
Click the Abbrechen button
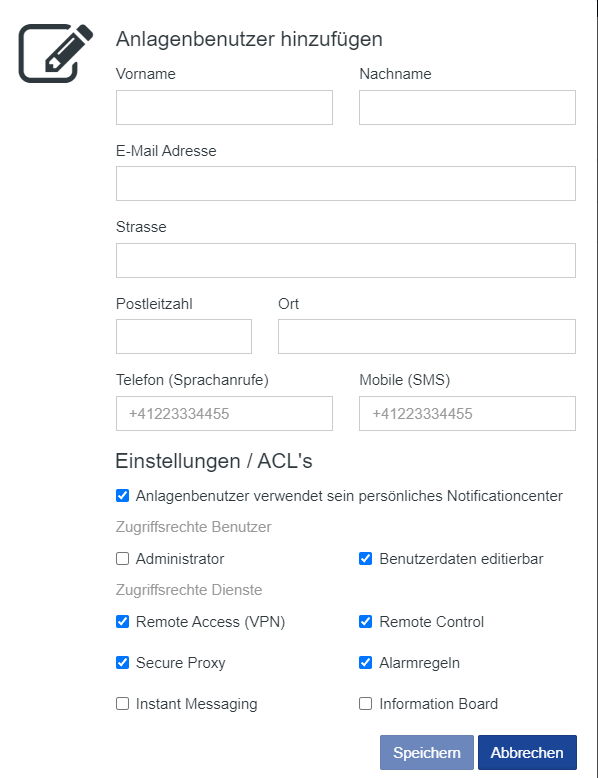527,753
